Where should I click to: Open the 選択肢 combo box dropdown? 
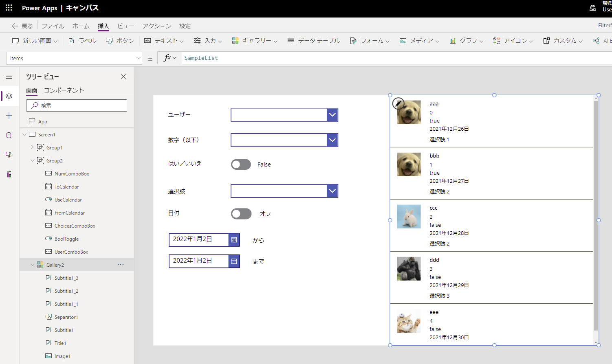(x=332, y=191)
